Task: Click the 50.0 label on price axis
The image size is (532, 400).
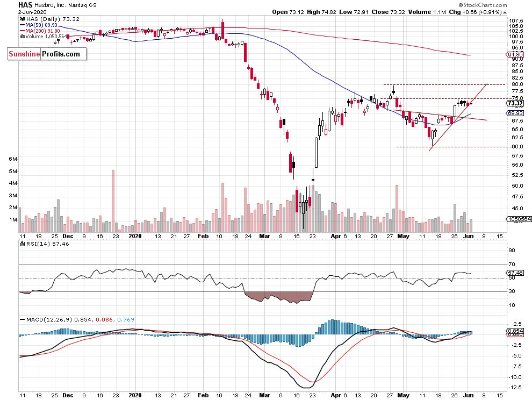Action: pyautogui.click(x=517, y=185)
